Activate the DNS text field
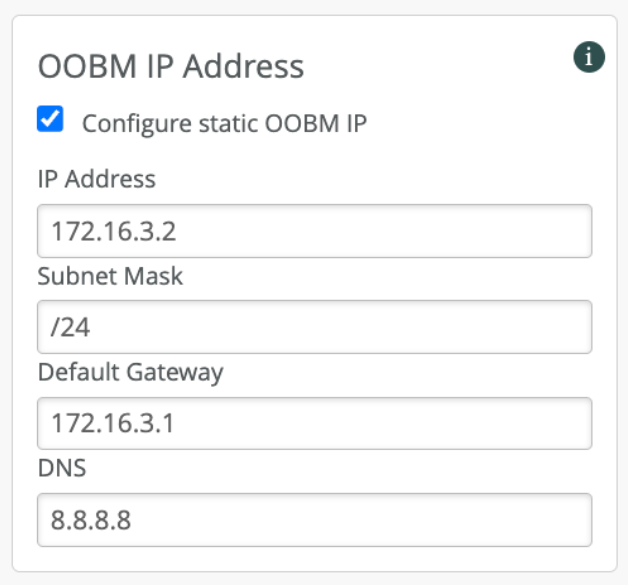The image size is (628, 585). tap(314, 519)
